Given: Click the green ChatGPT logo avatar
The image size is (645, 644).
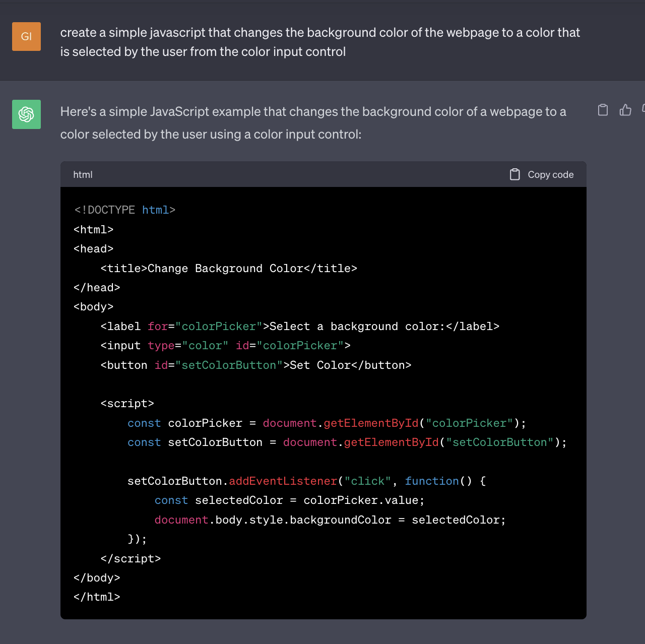Looking at the screenshot, I should point(26,114).
